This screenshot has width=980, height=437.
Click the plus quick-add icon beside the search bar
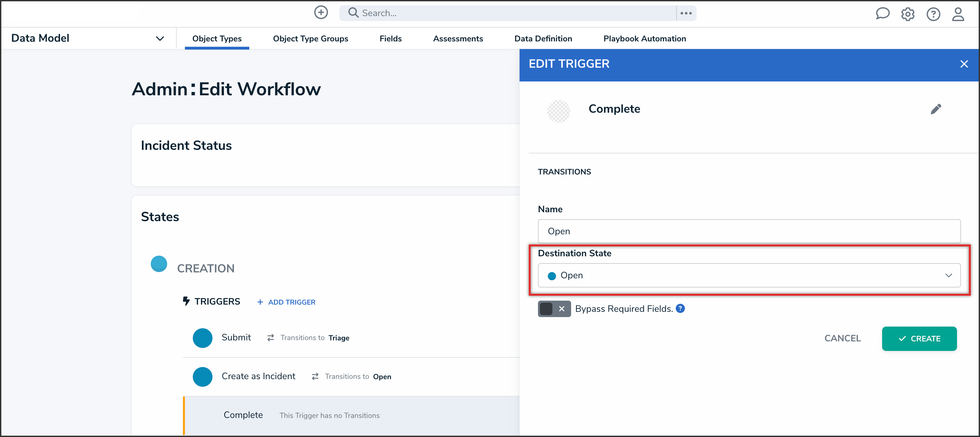click(x=321, y=12)
